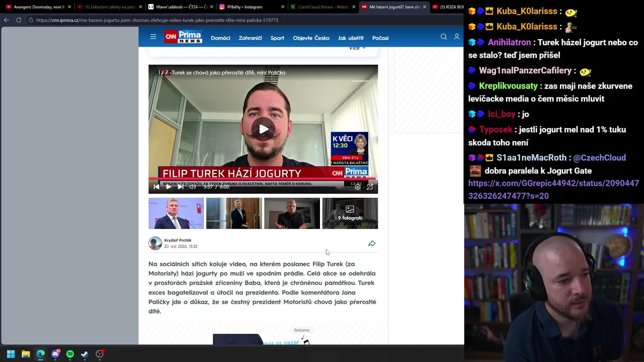This screenshot has height=362, width=644.
Task: Open the Sport section
Action: click(x=277, y=38)
